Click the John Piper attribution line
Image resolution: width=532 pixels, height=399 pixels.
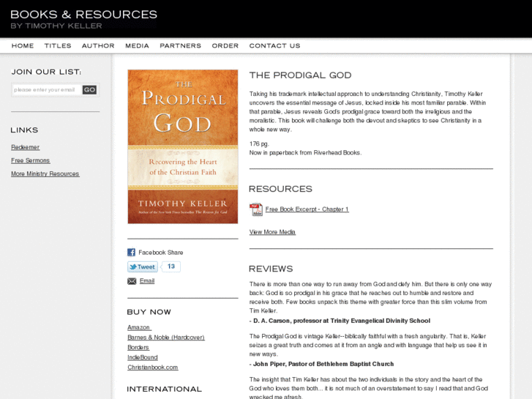322,364
